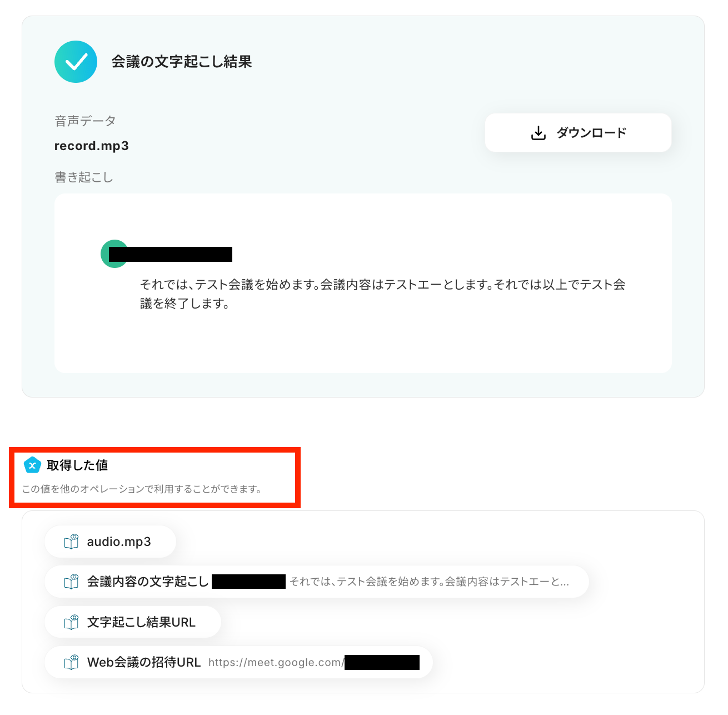Select the 文字起こし結果URL value chip
The image size is (728, 715).
tap(133, 622)
